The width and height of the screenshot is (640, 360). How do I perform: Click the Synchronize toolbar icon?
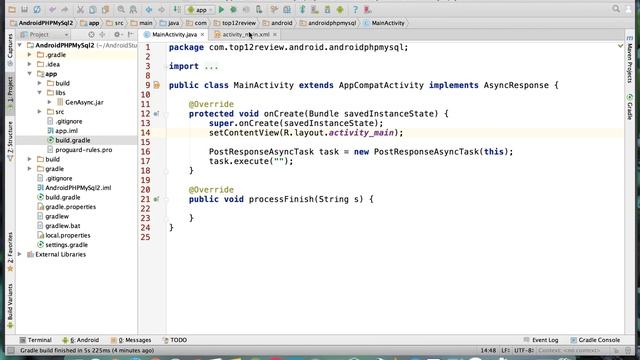coord(37,9)
